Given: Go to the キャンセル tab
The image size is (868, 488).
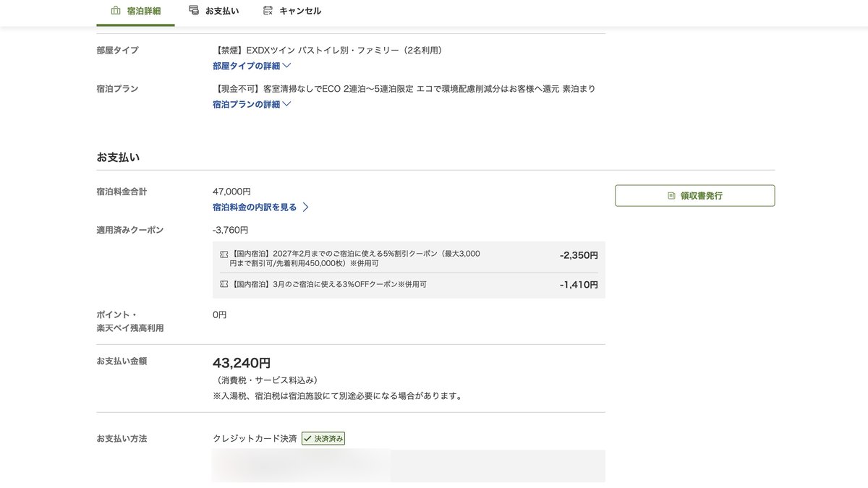Looking at the screenshot, I should coord(292,11).
